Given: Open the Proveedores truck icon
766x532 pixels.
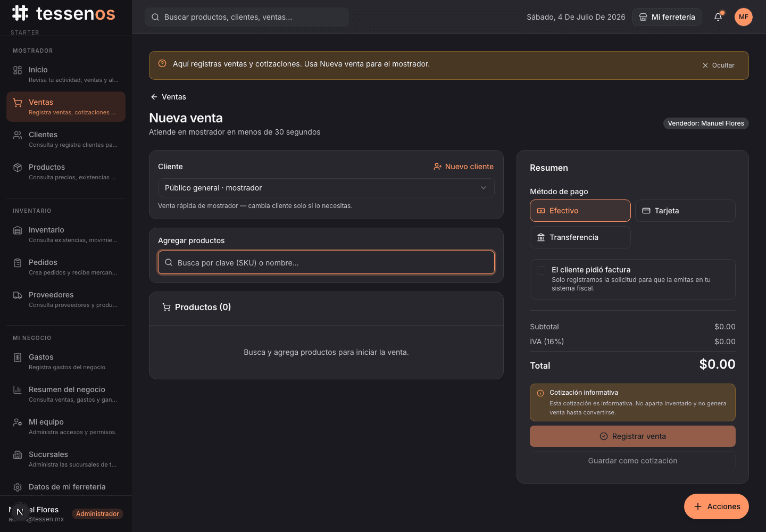Looking at the screenshot, I should (x=18, y=295).
